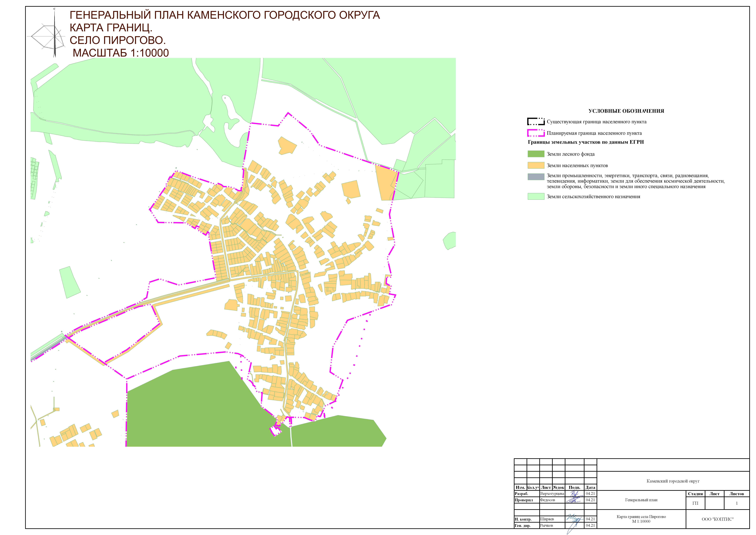Click the 'Листов' column header
This screenshot has width=756, height=535.
[737, 494]
